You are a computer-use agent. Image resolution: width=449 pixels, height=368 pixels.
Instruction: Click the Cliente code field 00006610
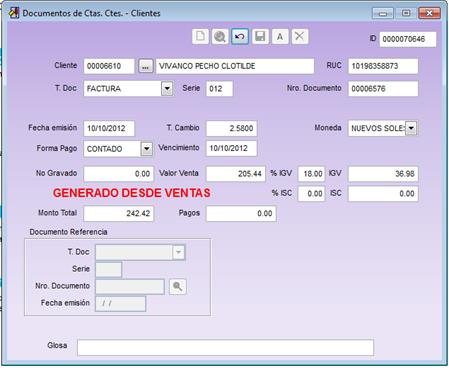(109, 66)
